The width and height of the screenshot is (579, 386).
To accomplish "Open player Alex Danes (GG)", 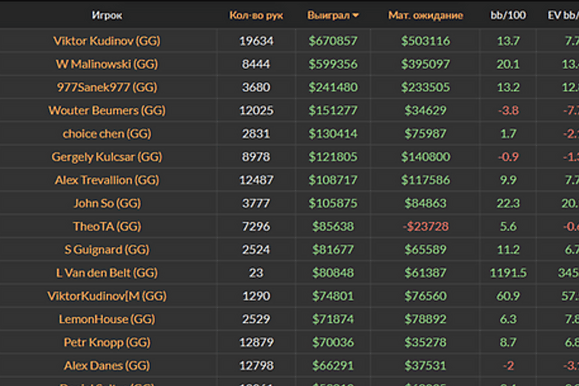I will point(107,366).
